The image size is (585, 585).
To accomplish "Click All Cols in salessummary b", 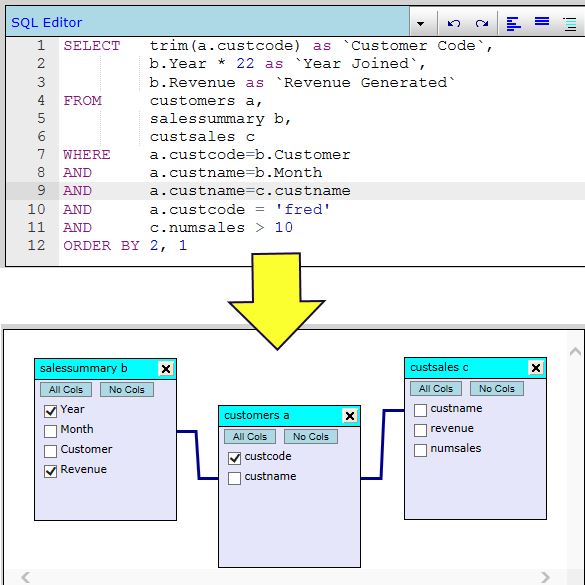I will point(66,390).
